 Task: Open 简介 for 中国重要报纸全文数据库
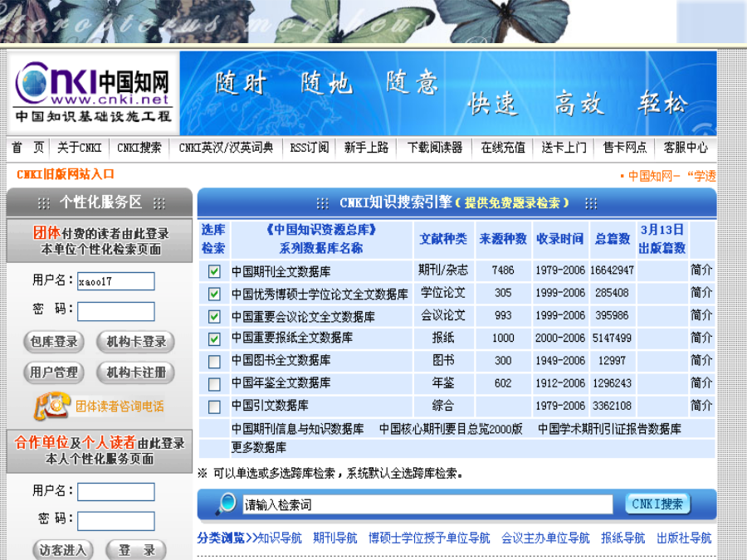point(701,338)
